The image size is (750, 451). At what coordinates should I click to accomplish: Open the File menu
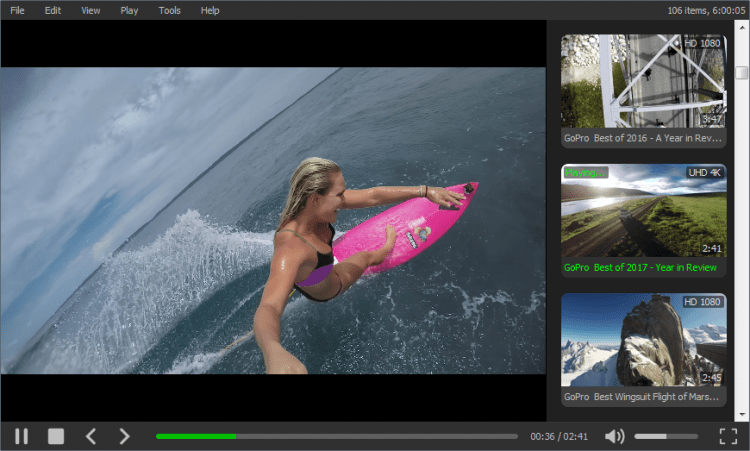(17, 10)
